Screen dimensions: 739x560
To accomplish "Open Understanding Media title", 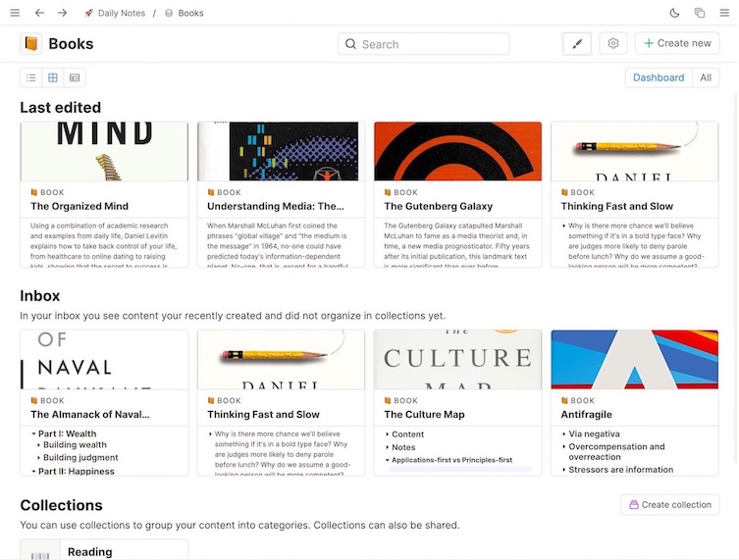I will point(276,206).
